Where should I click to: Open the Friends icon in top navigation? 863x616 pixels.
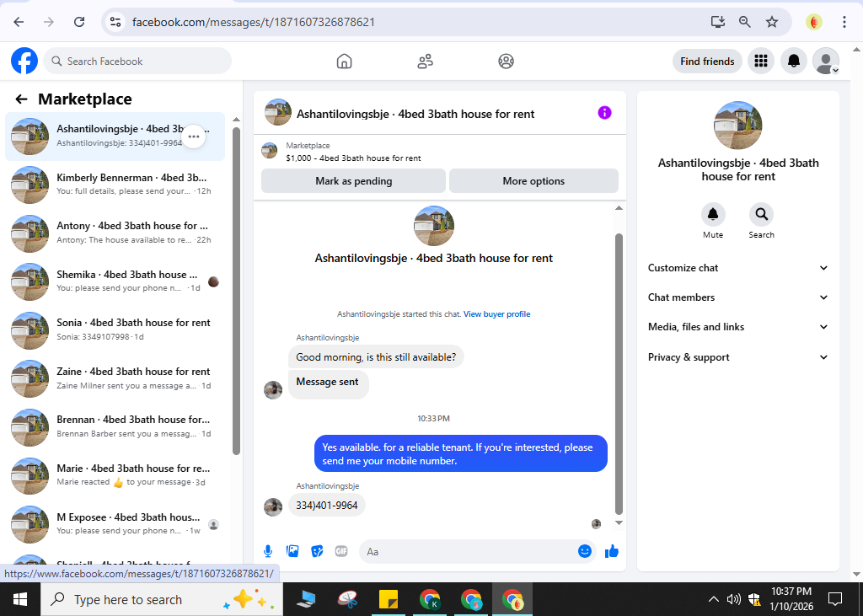(425, 62)
